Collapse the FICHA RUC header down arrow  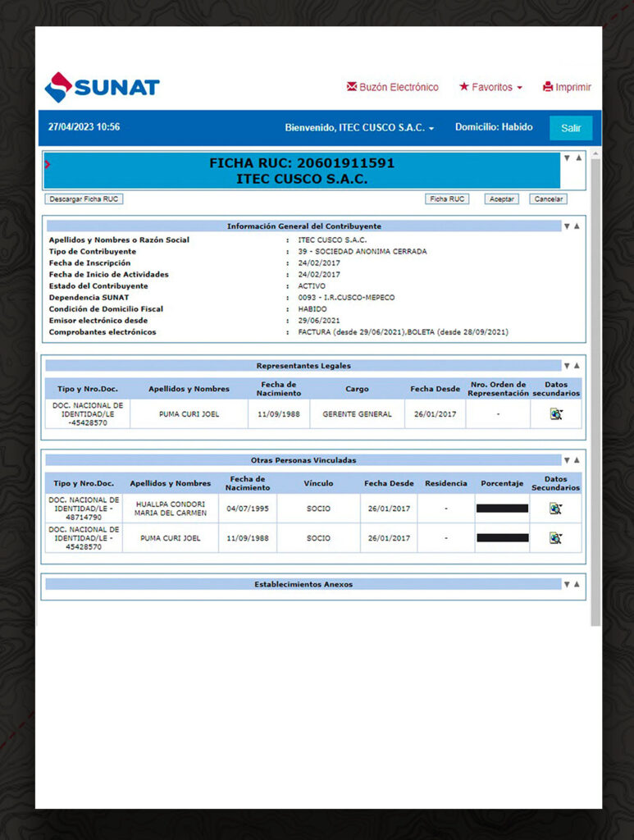pyautogui.click(x=567, y=158)
